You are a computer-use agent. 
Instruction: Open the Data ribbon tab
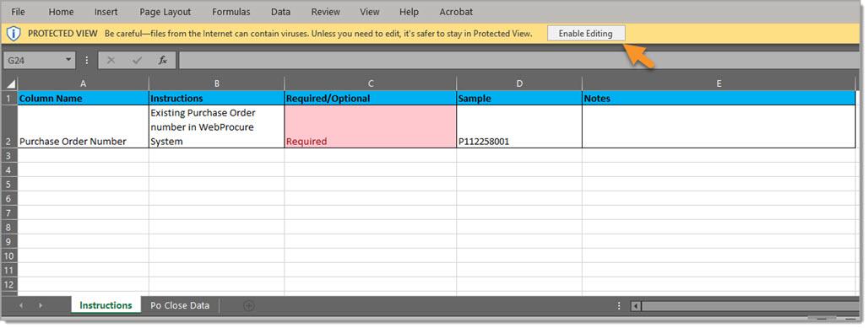[280, 12]
